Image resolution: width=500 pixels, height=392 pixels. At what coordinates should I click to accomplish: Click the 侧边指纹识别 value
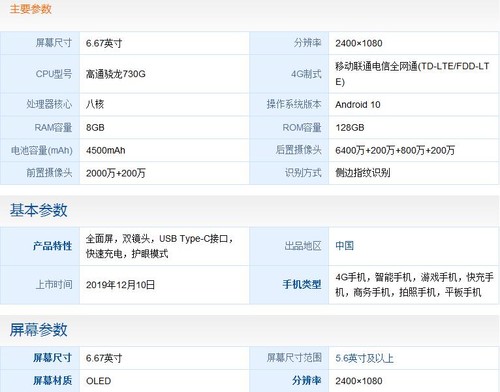[363, 173]
